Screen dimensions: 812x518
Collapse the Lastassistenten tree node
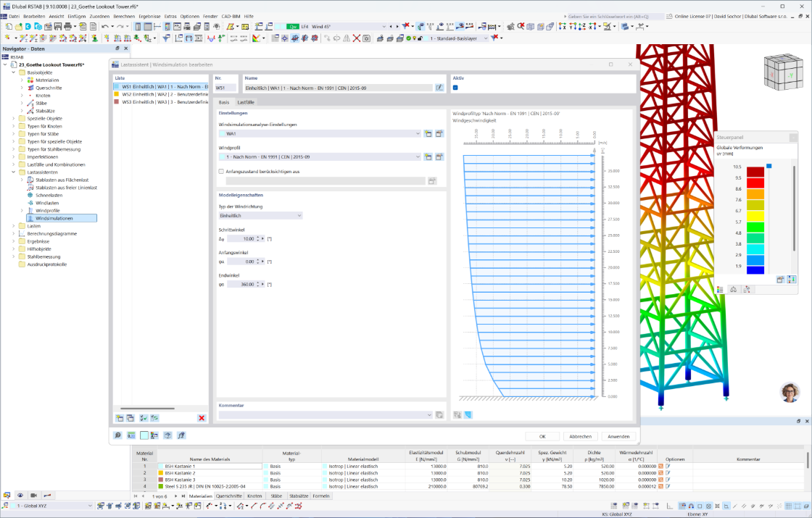[14, 172]
